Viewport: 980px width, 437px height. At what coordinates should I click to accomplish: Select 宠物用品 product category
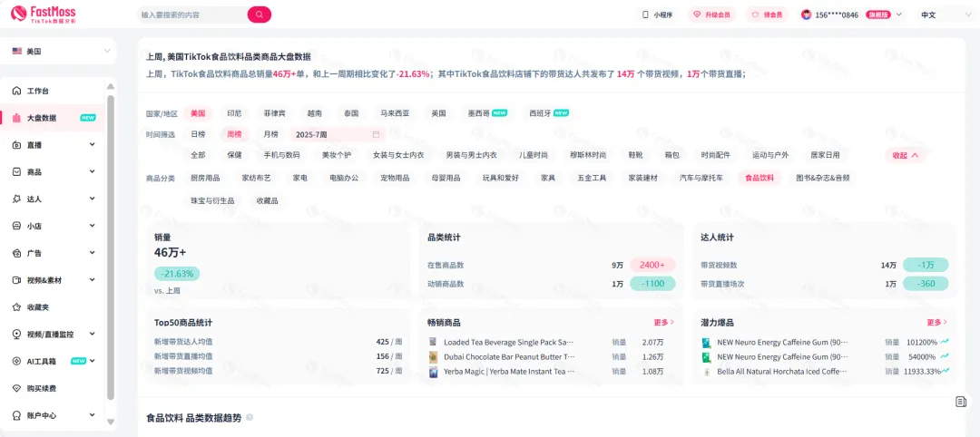click(395, 178)
